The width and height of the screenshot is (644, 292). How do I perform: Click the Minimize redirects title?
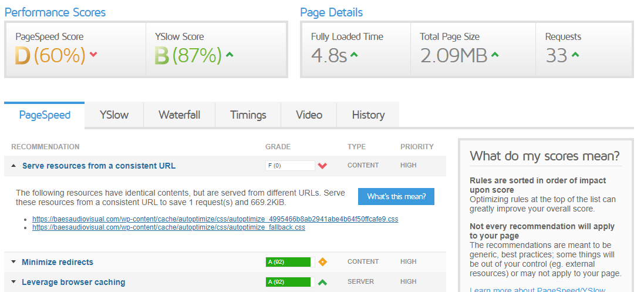58,262
